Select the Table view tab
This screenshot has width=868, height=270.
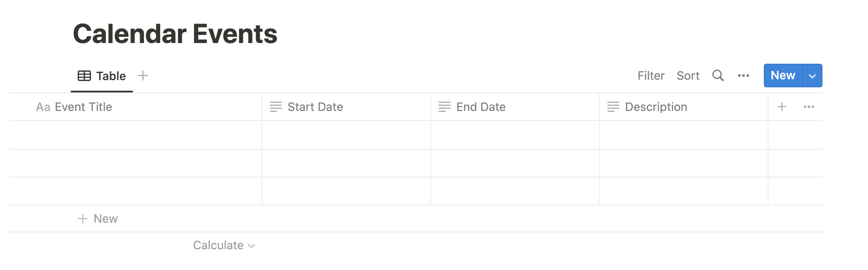[102, 76]
